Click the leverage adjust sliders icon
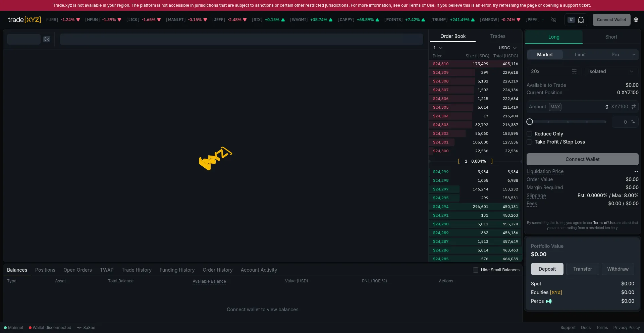644x333 pixels. 574,71
